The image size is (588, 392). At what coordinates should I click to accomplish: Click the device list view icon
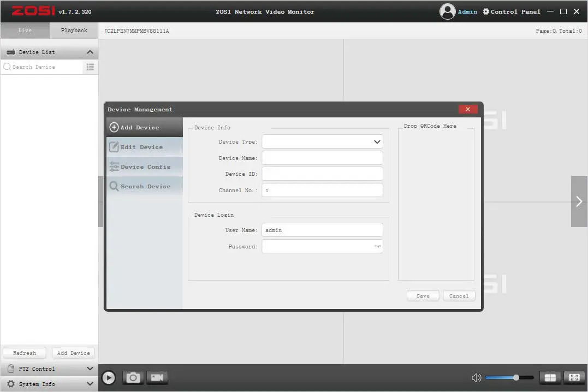(x=90, y=67)
